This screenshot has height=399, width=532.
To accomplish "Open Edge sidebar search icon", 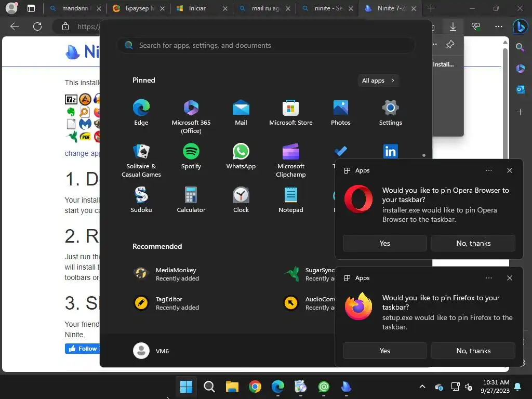I will (x=520, y=47).
